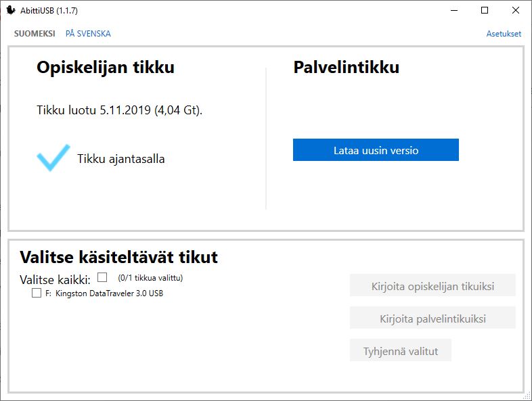Click the AbittiUSB app icon in title bar
The width and height of the screenshot is (532, 401).
tap(11, 10)
